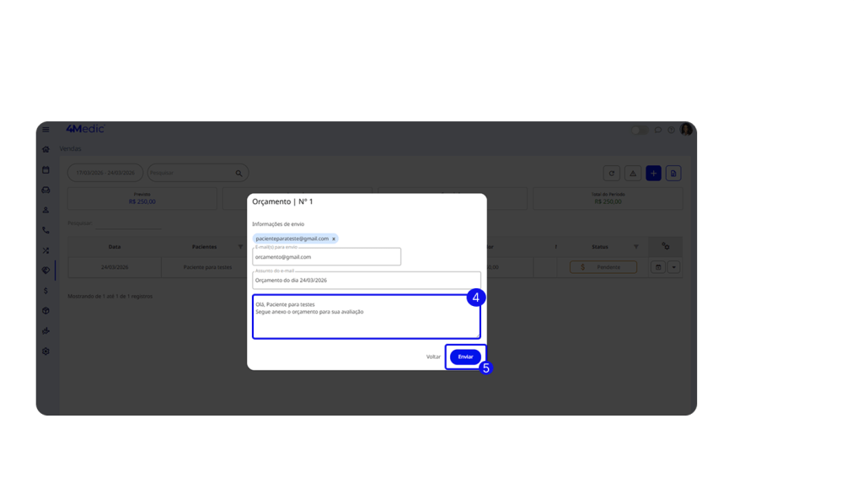Image resolution: width=863 pixels, height=504 pixels.
Task: Open the calendar icon in sidebar
Action: point(46,169)
